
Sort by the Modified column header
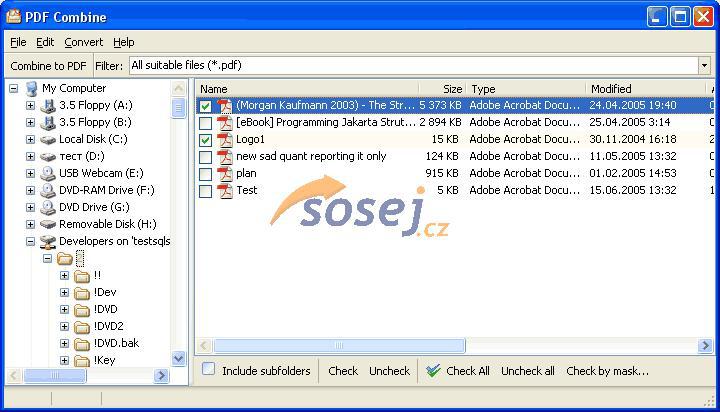[x=646, y=89]
